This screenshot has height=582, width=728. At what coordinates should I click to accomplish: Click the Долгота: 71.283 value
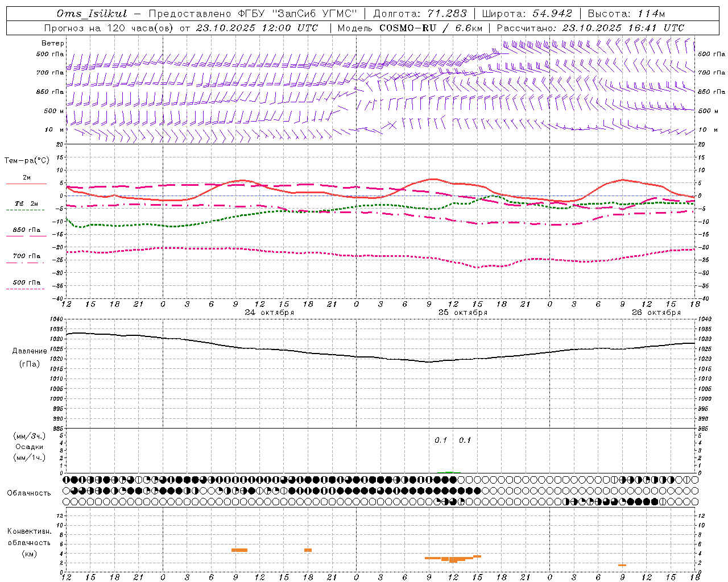[420, 14]
